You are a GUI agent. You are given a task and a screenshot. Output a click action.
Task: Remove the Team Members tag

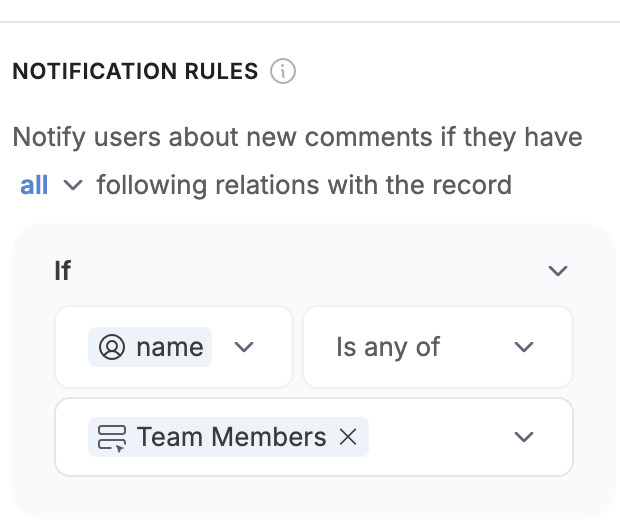pos(348,437)
